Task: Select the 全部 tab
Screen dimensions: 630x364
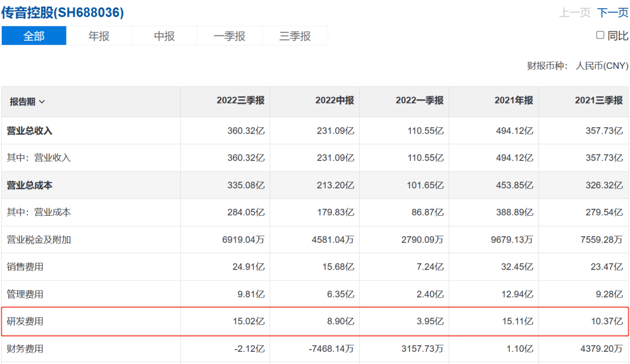Action: coord(34,36)
